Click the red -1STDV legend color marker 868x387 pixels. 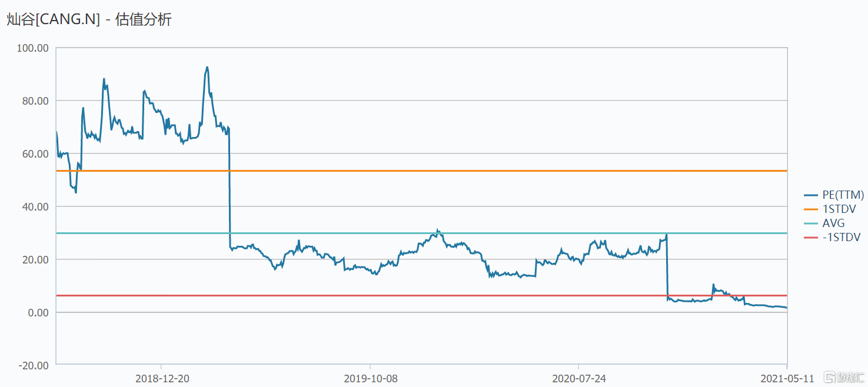(x=811, y=238)
